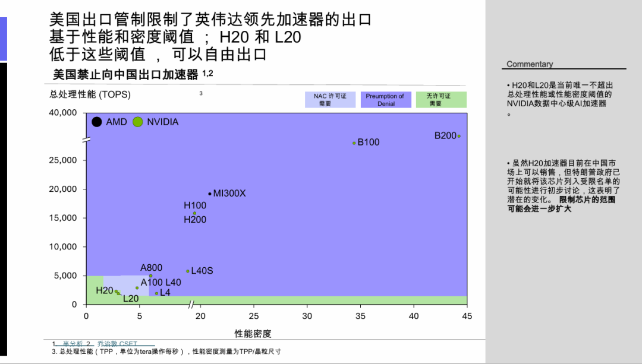Image resolution: width=642 pixels, height=364 pixels.
Task: Click the 20,000 y-axis value
Action: pyautogui.click(x=62, y=189)
